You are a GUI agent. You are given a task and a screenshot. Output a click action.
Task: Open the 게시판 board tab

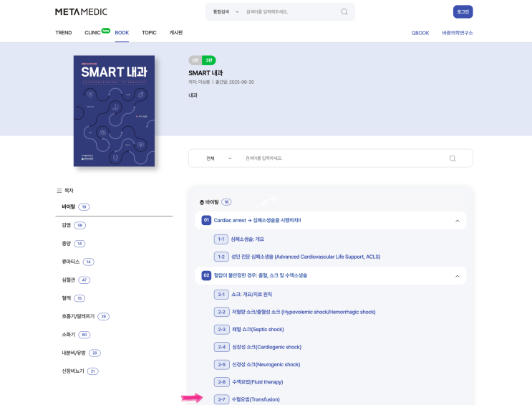pos(176,33)
